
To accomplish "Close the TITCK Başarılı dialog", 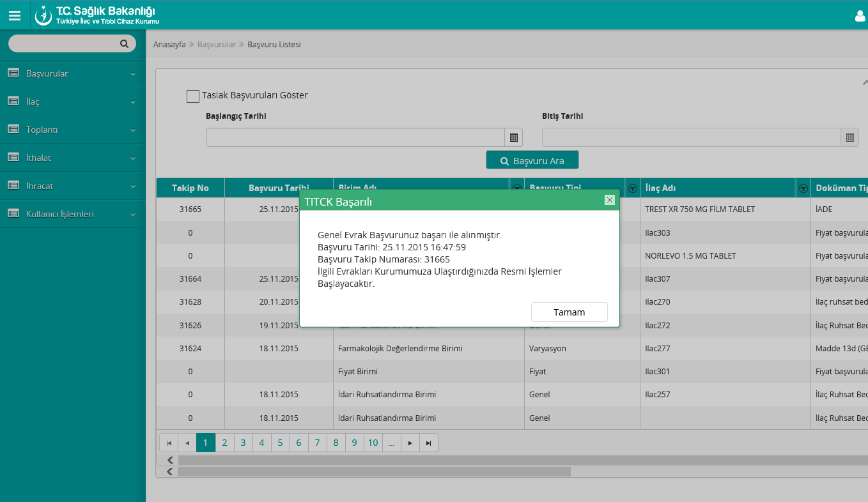I will coord(609,200).
